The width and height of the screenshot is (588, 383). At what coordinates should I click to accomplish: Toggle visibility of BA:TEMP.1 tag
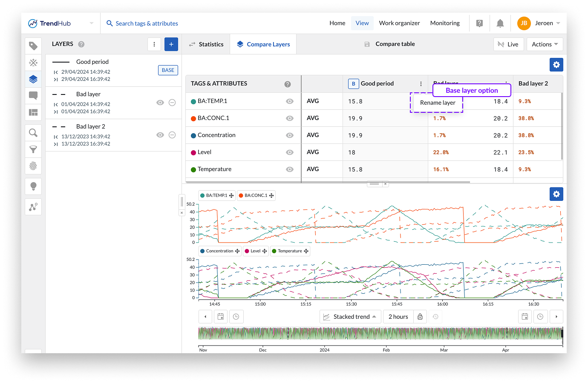point(290,101)
